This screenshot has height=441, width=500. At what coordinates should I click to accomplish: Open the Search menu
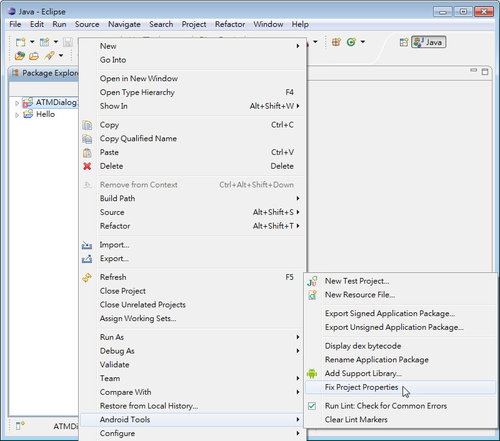pos(161,24)
